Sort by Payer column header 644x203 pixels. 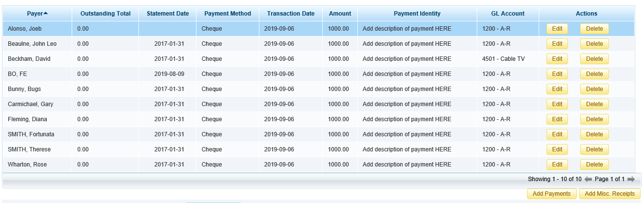point(38,14)
